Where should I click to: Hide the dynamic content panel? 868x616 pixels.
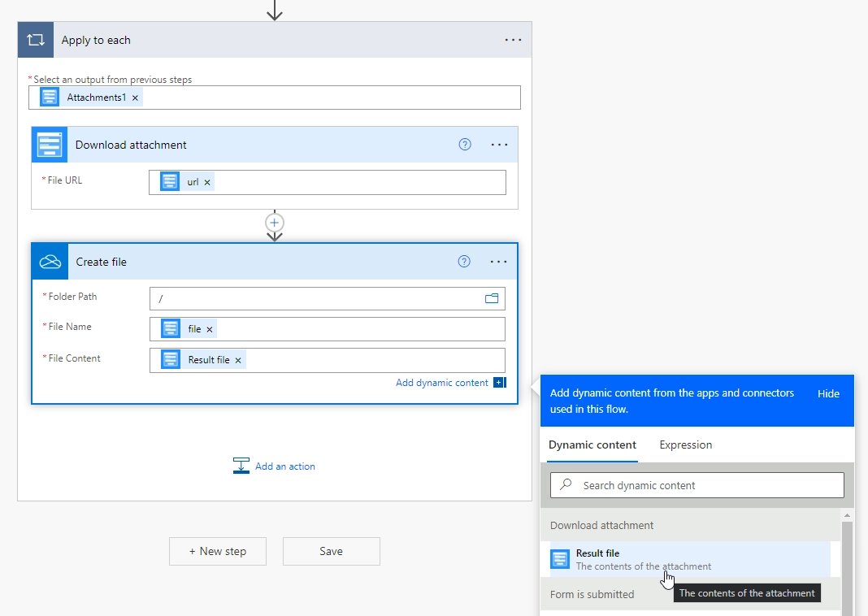tap(828, 393)
